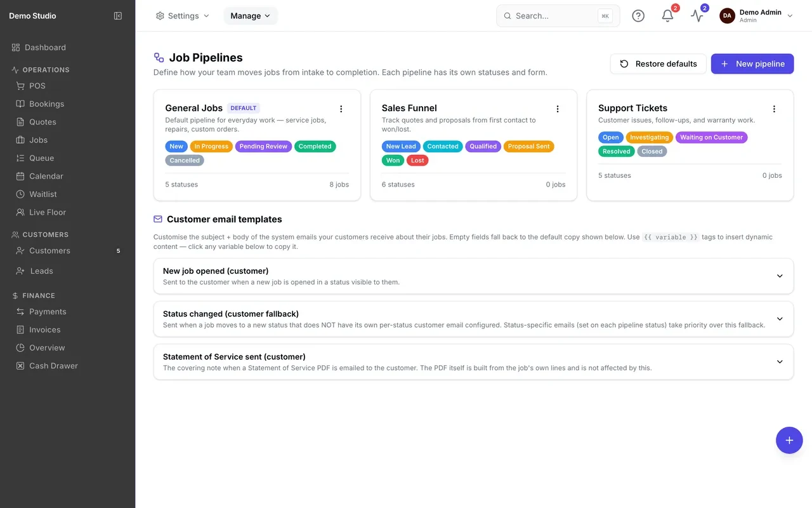Screen dimensions: 812x508
Task: Click the Calendar icon in sidebar
Action: click(20, 176)
